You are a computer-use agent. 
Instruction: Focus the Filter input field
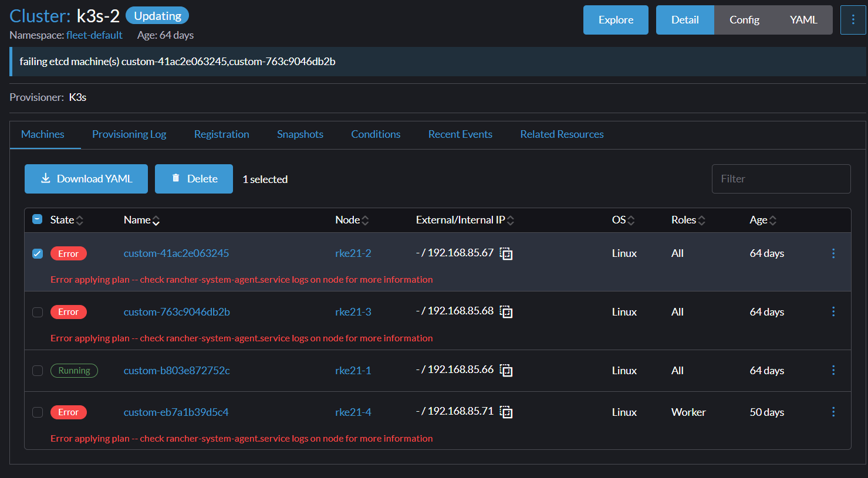781,179
